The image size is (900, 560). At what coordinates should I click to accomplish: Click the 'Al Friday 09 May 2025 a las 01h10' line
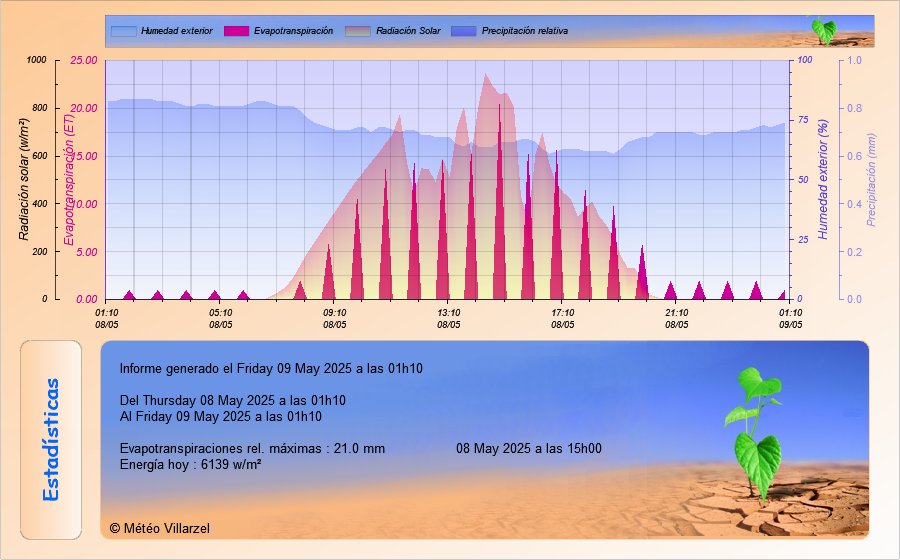pyautogui.click(x=220, y=417)
